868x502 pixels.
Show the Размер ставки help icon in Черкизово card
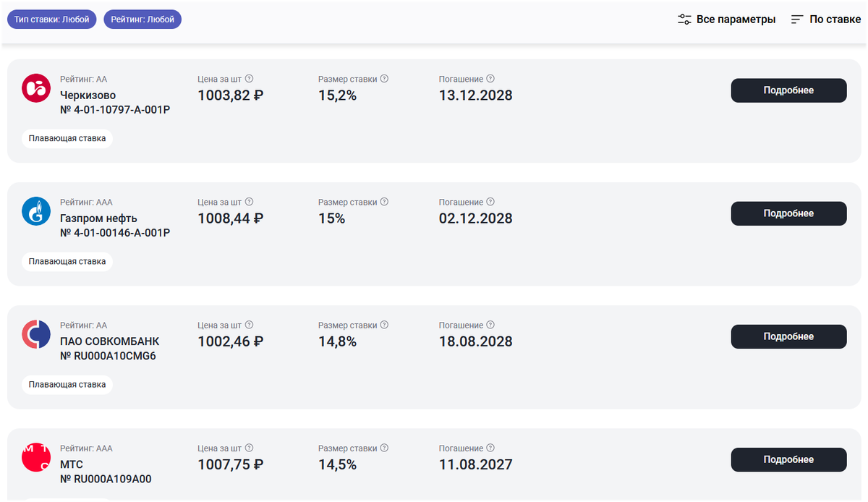(x=384, y=79)
